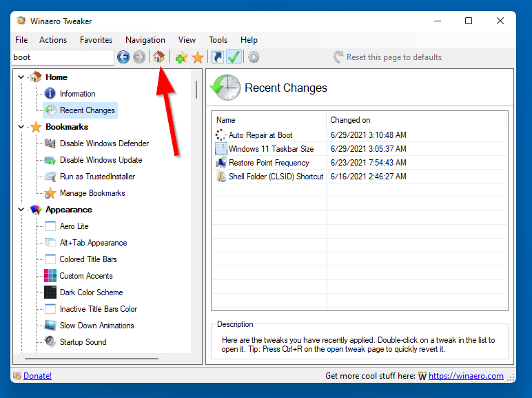Open the View menu
532x398 pixels.
187,40
